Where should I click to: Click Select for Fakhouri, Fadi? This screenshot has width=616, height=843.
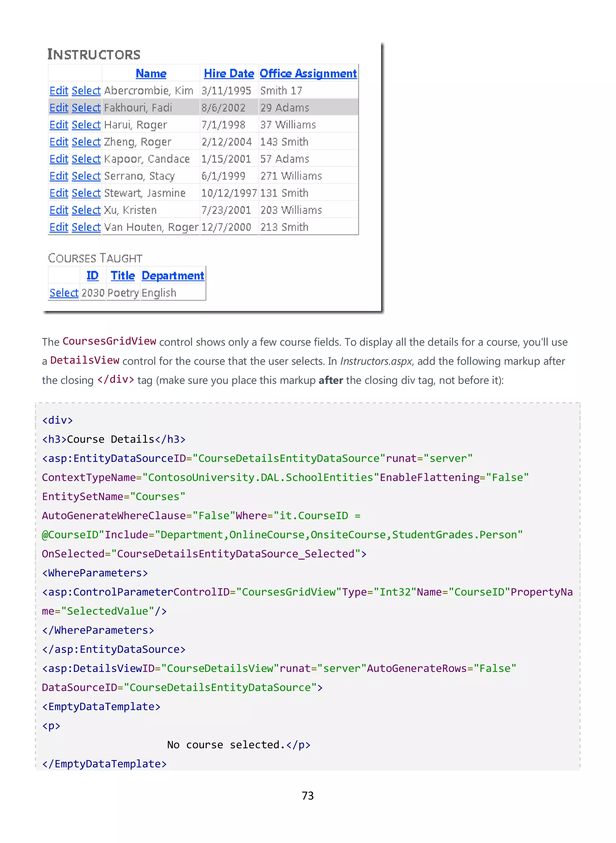point(86,108)
